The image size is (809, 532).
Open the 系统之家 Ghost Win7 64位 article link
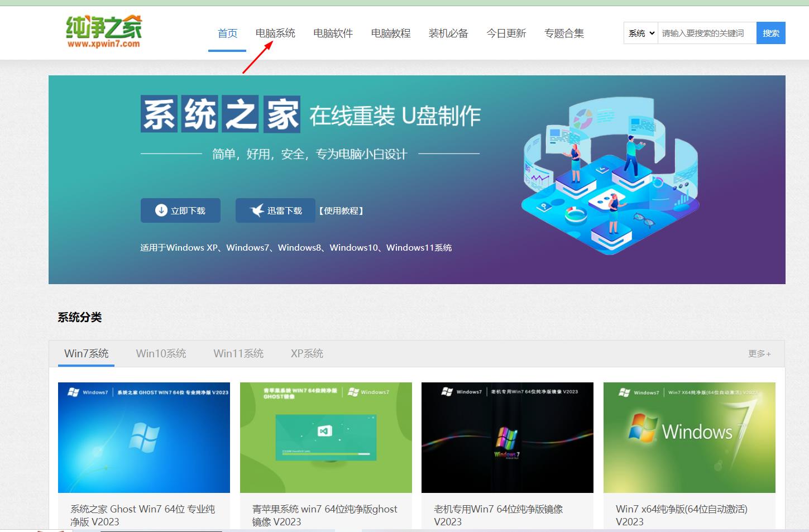[142, 515]
